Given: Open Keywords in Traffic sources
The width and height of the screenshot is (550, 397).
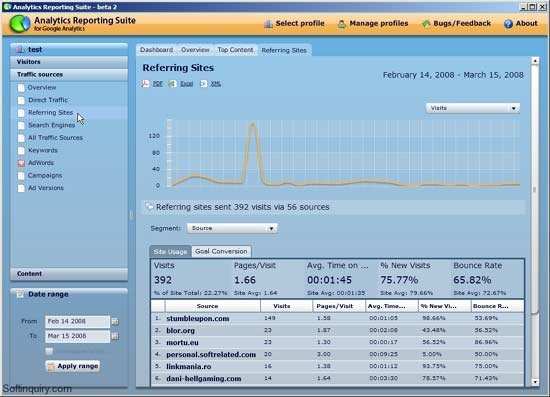Looking at the screenshot, I should (43, 150).
